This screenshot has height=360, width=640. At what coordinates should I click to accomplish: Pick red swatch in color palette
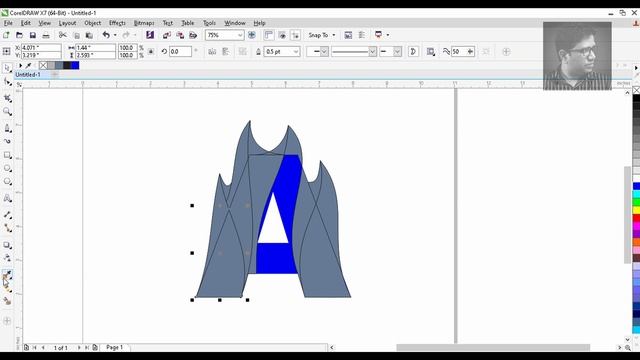[x=636, y=218]
